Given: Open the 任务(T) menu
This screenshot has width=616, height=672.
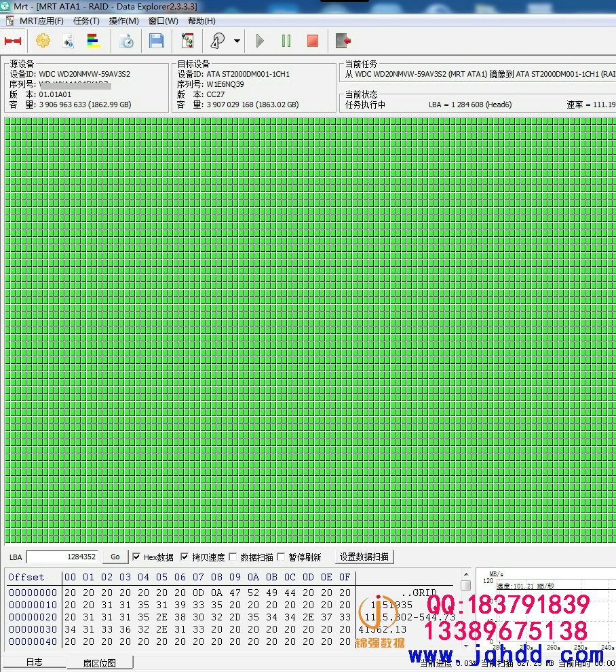Looking at the screenshot, I should (x=86, y=21).
